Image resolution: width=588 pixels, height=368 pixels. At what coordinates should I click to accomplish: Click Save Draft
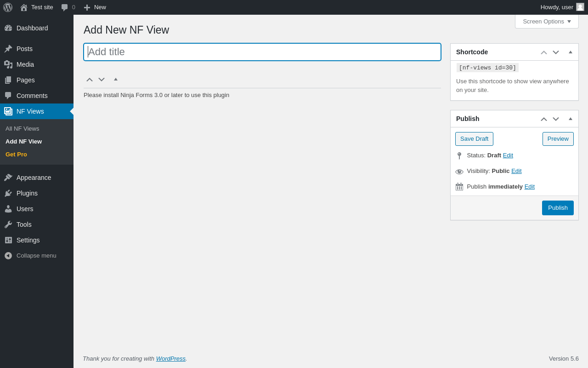pos(474,139)
